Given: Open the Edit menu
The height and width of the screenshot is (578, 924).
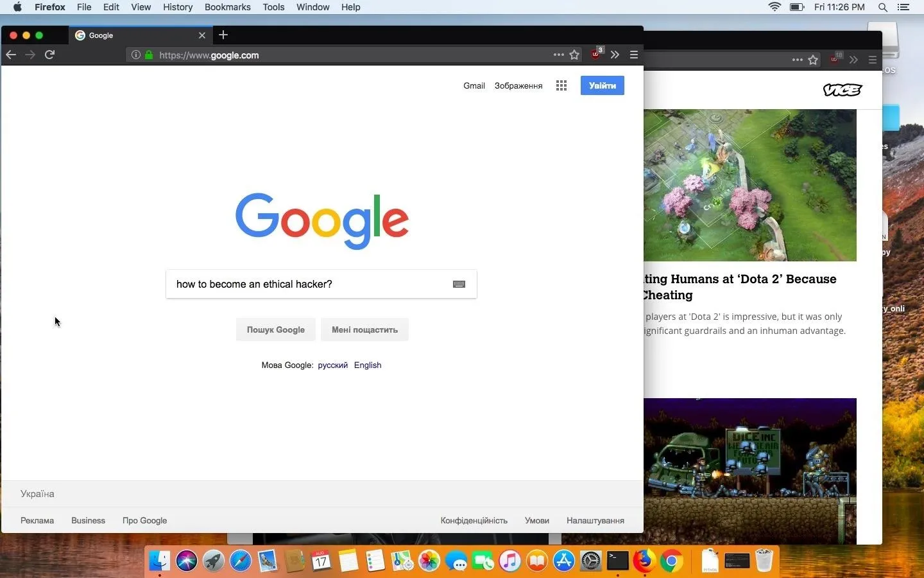Looking at the screenshot, I should coord(111,7).
